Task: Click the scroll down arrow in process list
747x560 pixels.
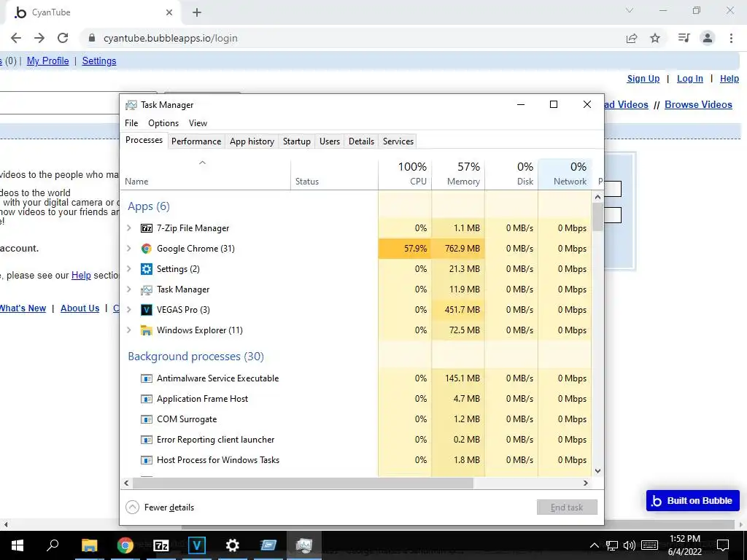Action: 597,471
